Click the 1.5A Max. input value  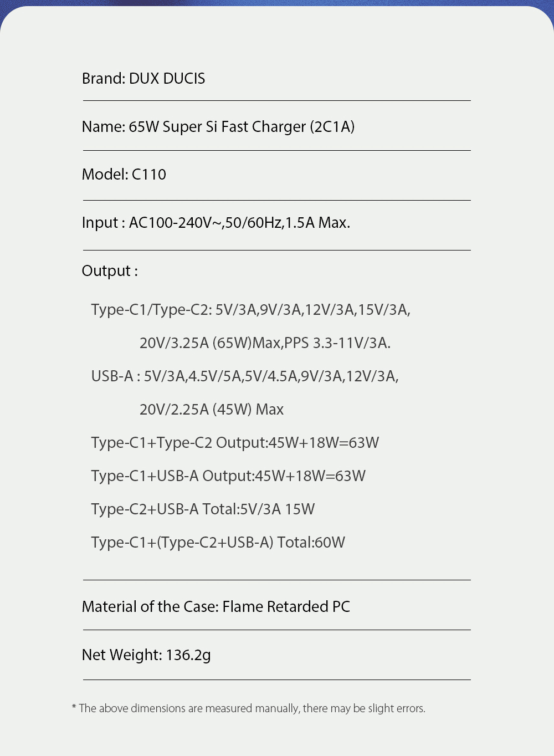(317, 223)
